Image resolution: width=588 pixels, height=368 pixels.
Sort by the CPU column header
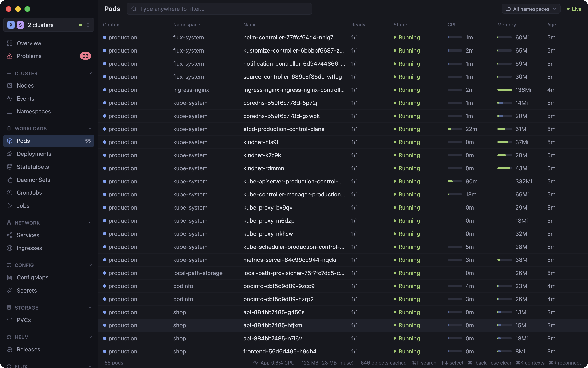[x=452, y=25]
